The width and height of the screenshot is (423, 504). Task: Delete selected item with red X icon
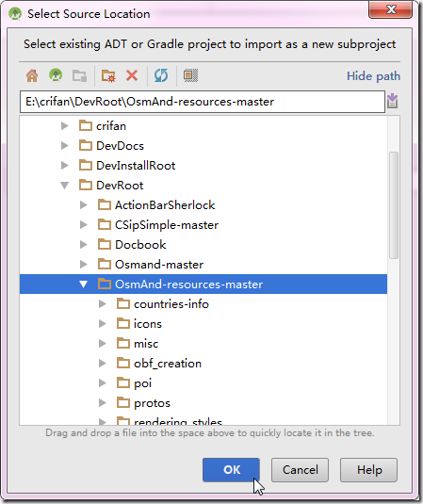132,76
